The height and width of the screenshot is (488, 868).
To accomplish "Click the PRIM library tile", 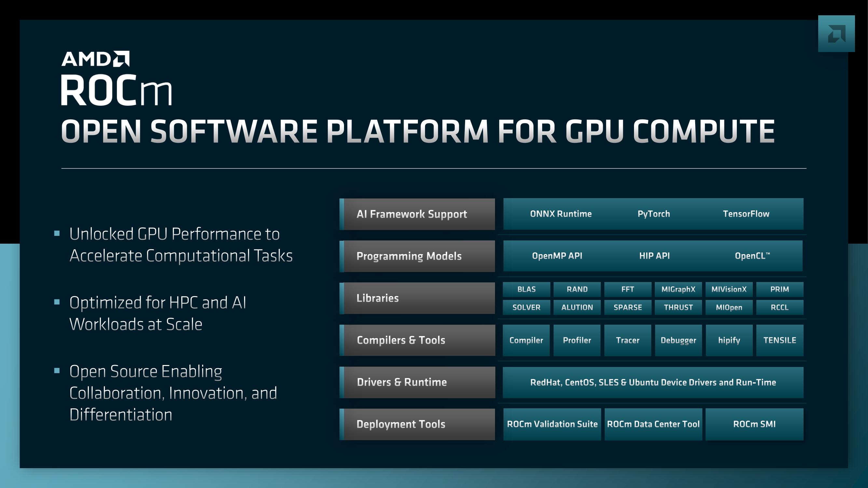I will click(x=780, y=289).
